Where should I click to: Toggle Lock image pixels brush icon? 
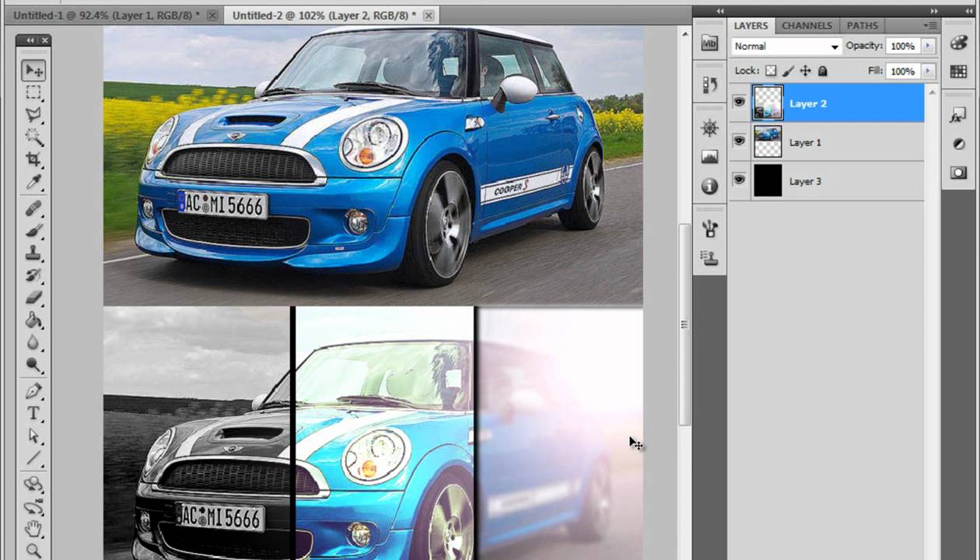click(x=788, y=71)
